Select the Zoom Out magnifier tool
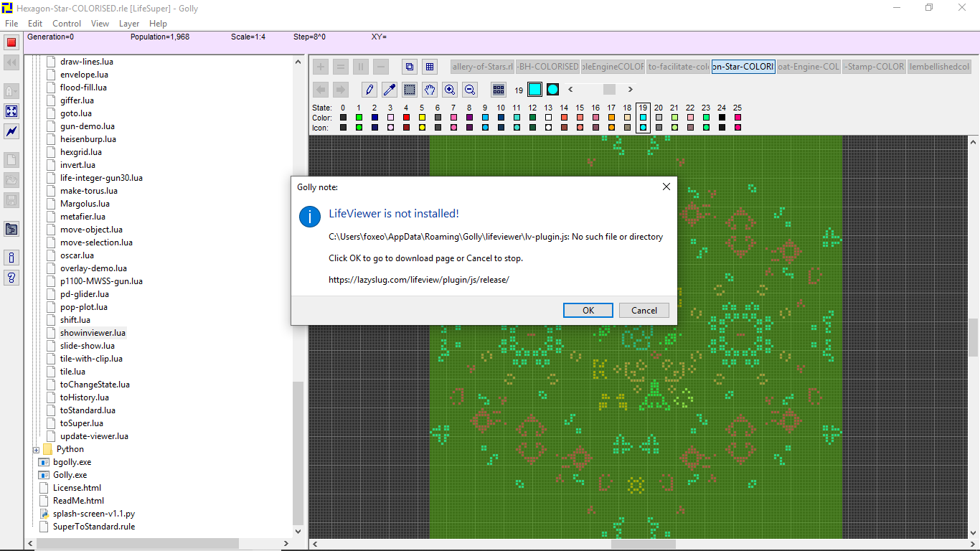The height and width of the screenshot is (551, 980). point(470,90)
